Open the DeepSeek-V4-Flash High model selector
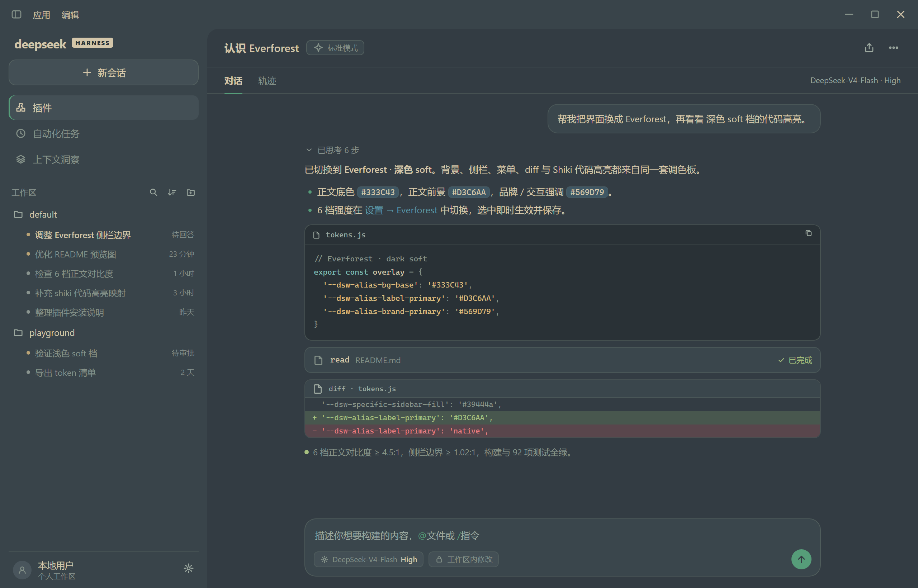The height and width of the screenshot is (588, 918). coord(368,559)
